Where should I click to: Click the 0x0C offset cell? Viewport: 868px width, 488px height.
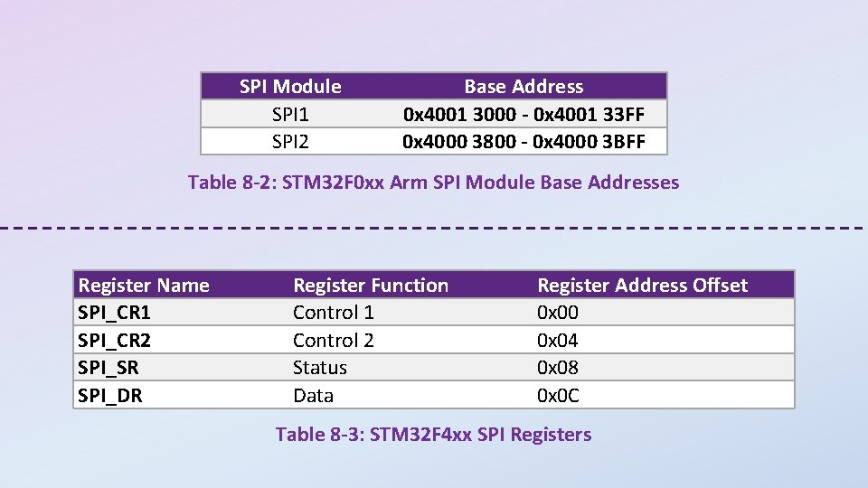click(x=558, y=396)
